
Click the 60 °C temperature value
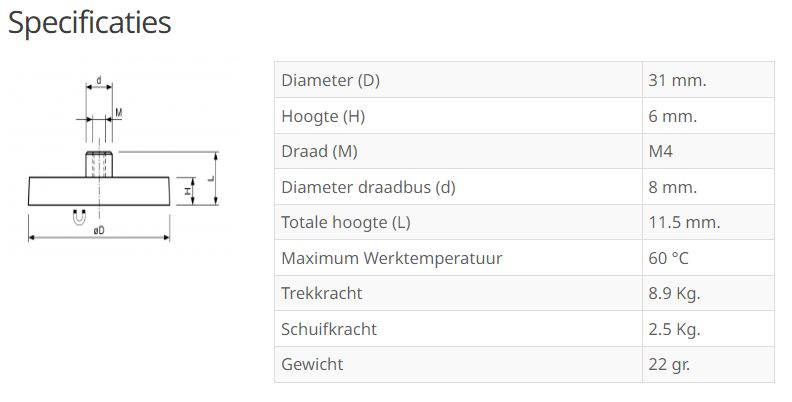coord(668,258)
